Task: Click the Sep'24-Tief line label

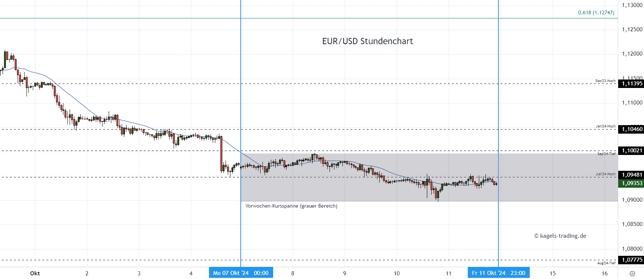Action: pos(606,154)
